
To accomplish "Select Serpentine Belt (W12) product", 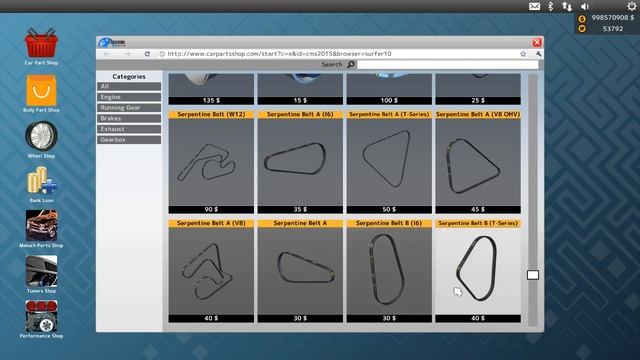I will point(211,162).
